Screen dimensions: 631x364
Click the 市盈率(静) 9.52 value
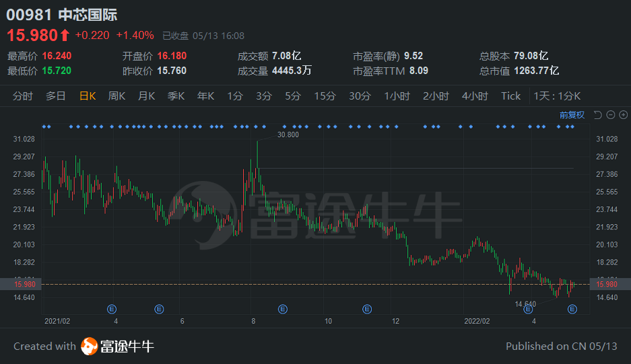click(413, 56)
